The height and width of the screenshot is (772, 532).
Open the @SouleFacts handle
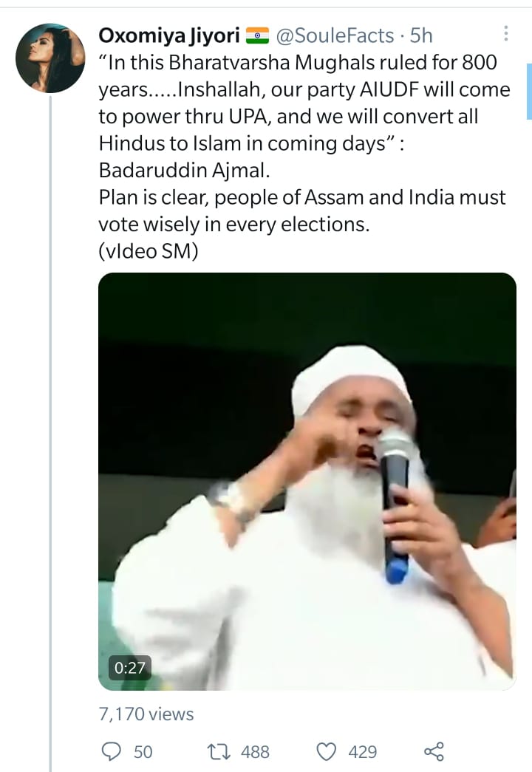335,35
